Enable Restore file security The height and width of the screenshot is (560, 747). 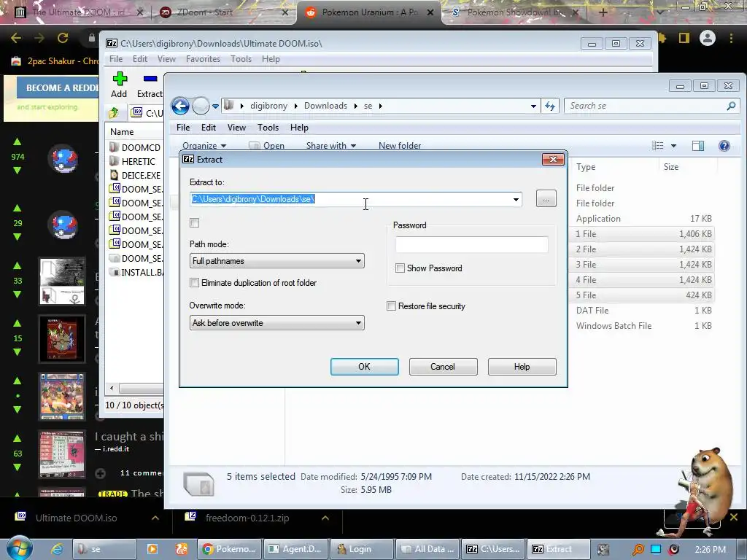tap(391, 306)
